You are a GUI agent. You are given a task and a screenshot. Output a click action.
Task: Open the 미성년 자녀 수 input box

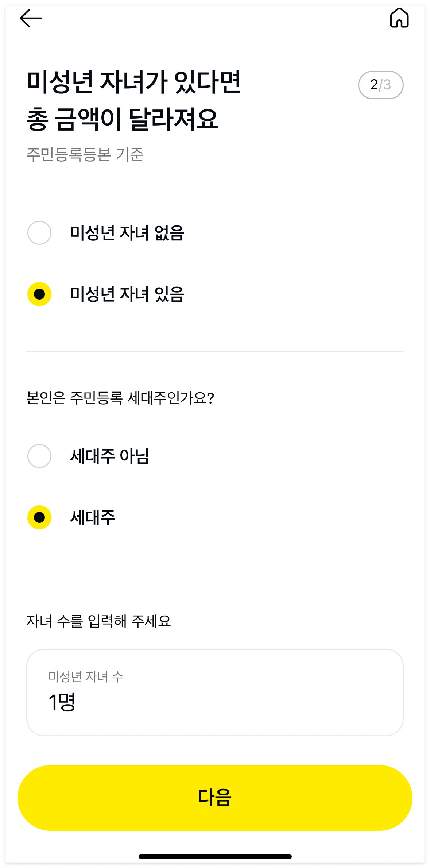[x=215, y=693]
